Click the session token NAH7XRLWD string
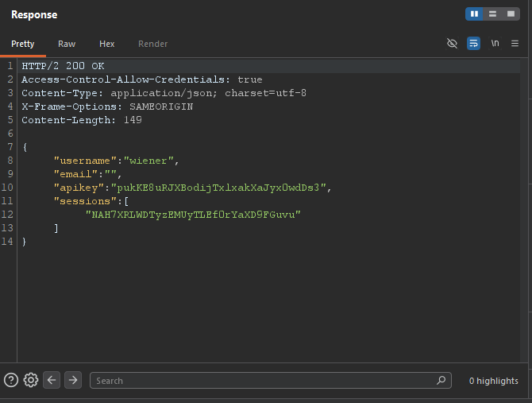This screenshot has width=532, height=403. pos(193,215)
